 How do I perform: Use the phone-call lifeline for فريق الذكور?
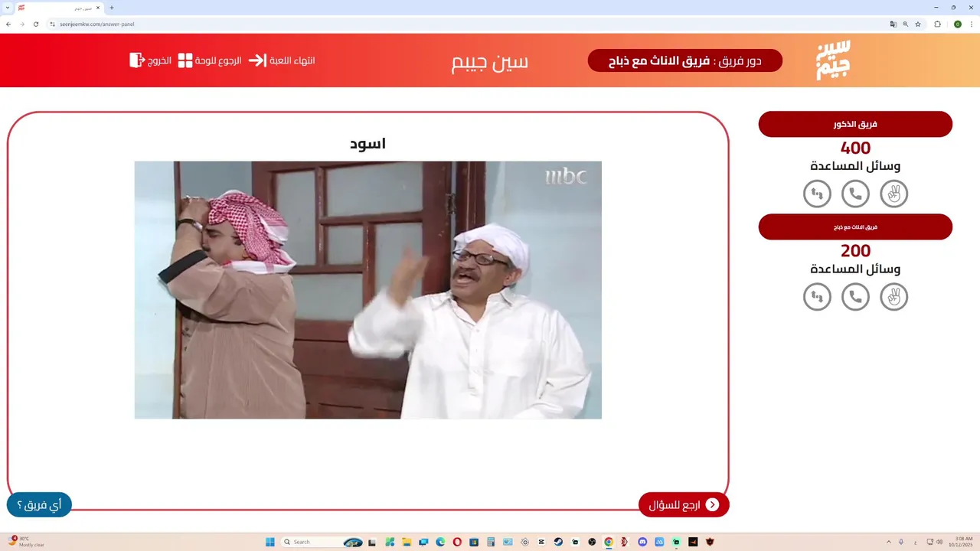tap(855, 194)
